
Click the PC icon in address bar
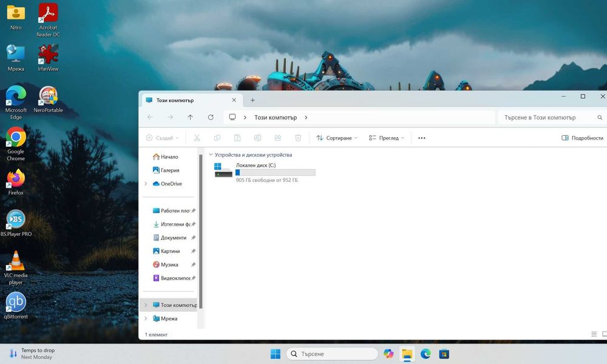pos(232,117)
